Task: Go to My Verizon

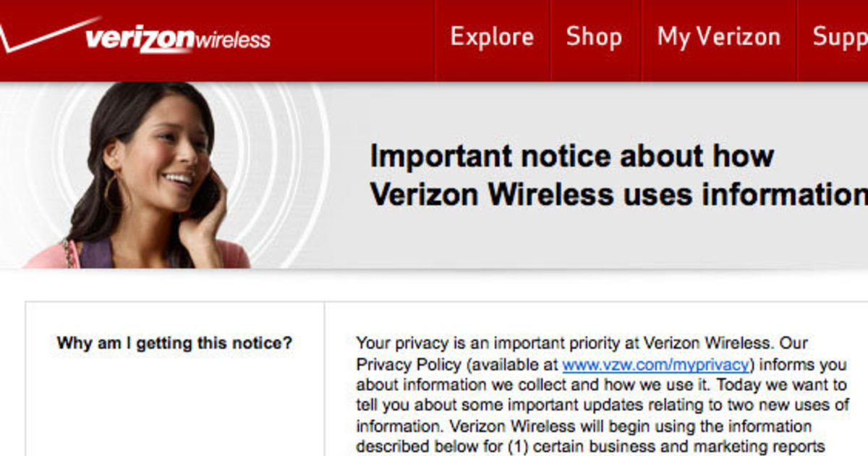Action: click(x=718, y=36)
